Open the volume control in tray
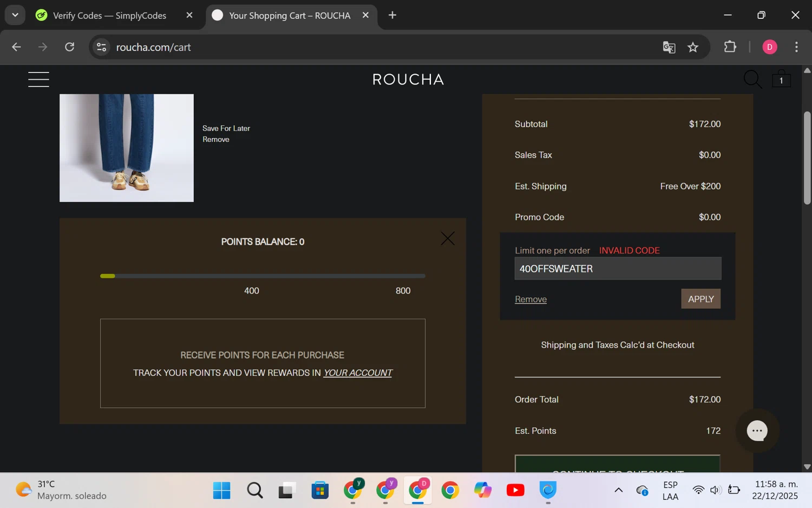 pos(715,491)
